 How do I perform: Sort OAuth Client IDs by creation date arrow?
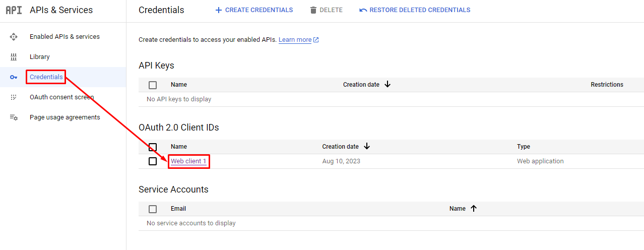pos(367,146)
